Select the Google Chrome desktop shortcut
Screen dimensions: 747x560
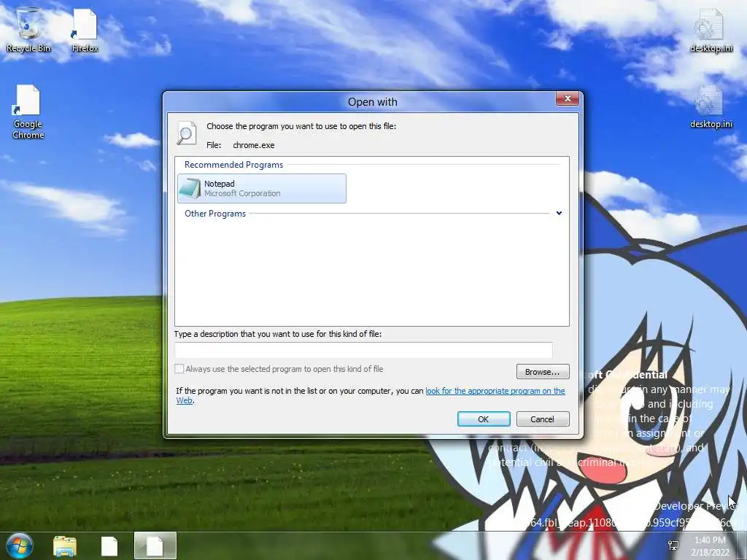pos(28,112)
